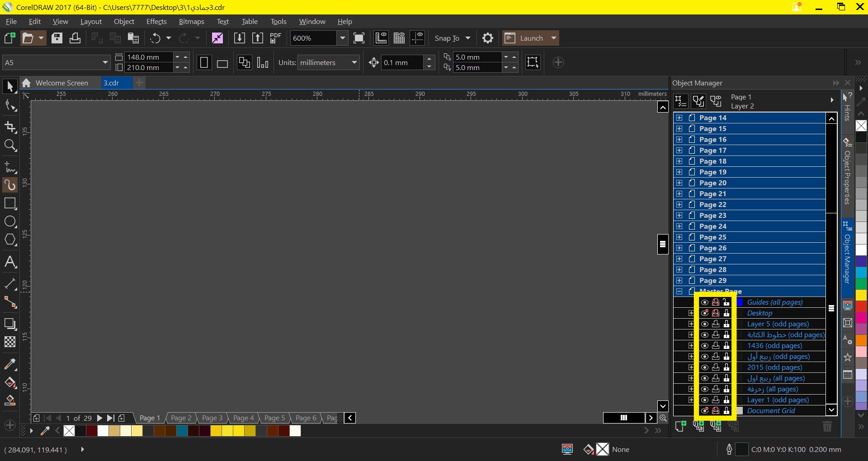868x461 pixels.
Task: Open the zoom level dropdown
Action: click(x=343, y=38)
